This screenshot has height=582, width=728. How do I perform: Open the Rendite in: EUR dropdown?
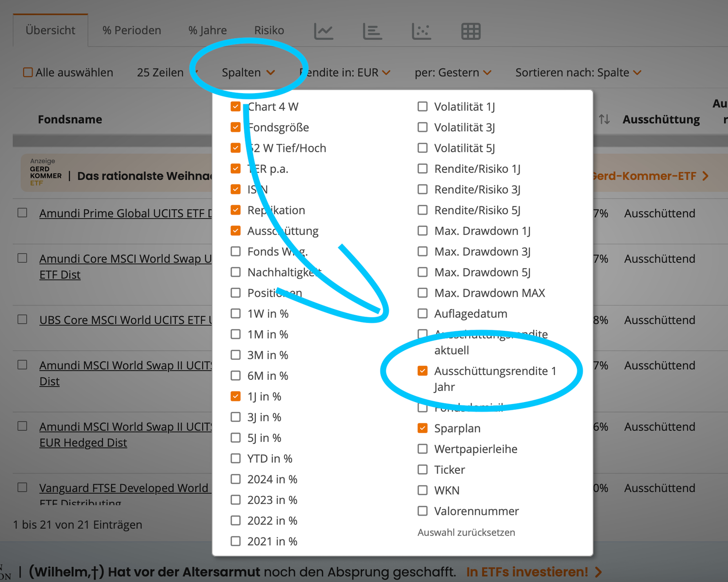345,73
